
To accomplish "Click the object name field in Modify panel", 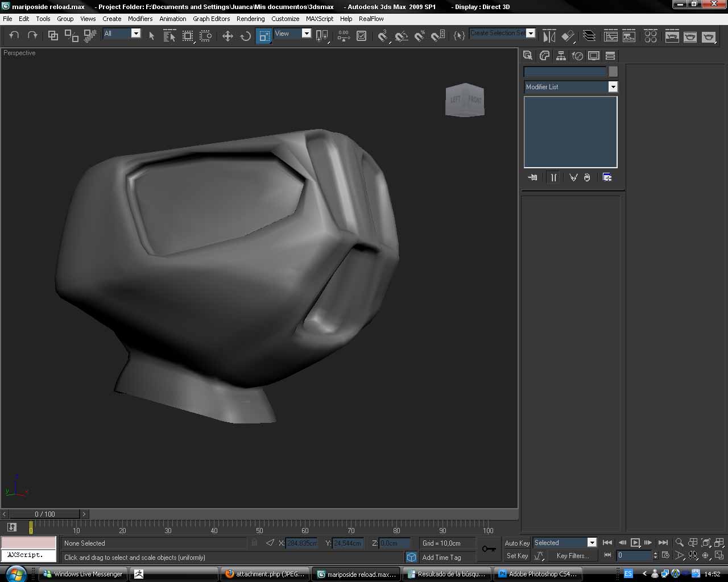I will pyautogui.click(x=565, y=72).
